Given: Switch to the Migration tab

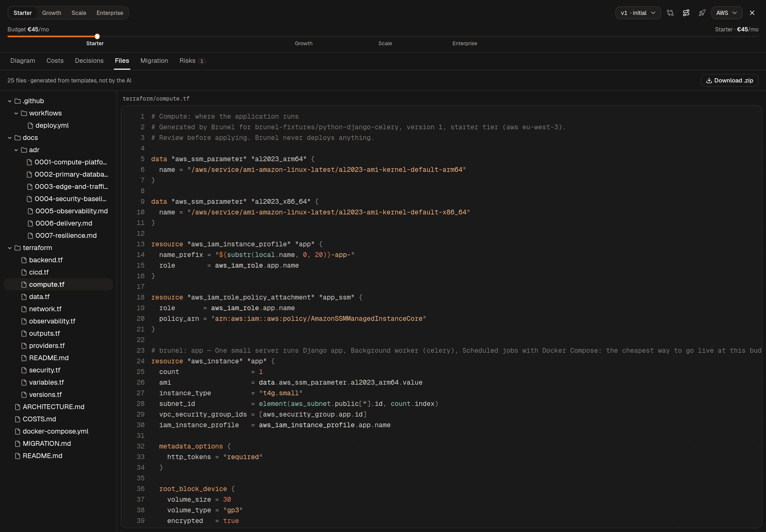Looking at the screenshot, I should [x=154, y=61].
